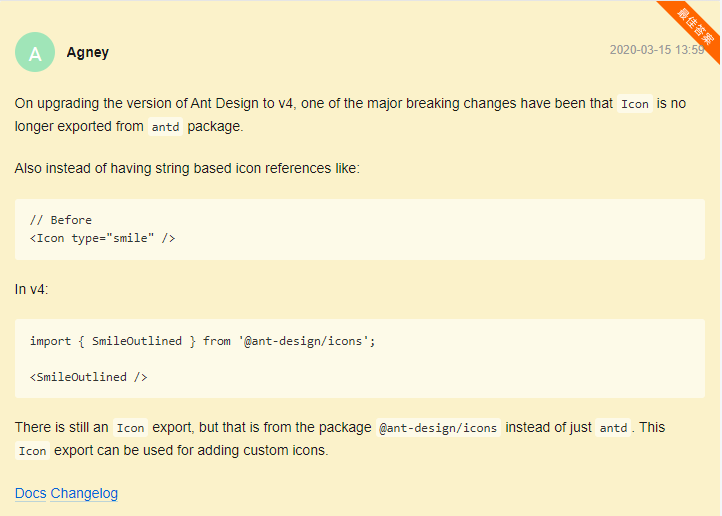Click inline code '@ant-design/icons' in the paragraph
Image resolution: width=722 pixels, height=516 pixels.
pos(438,428)
